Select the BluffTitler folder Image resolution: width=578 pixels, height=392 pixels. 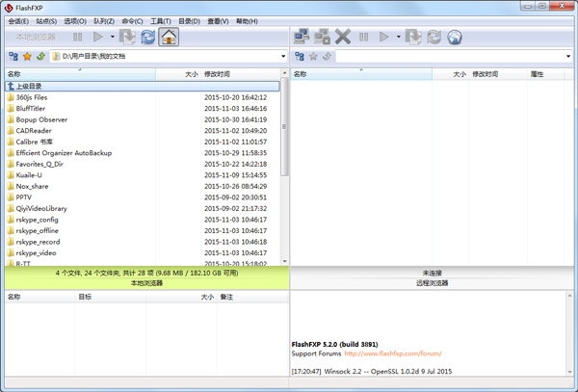pos(143,108)
